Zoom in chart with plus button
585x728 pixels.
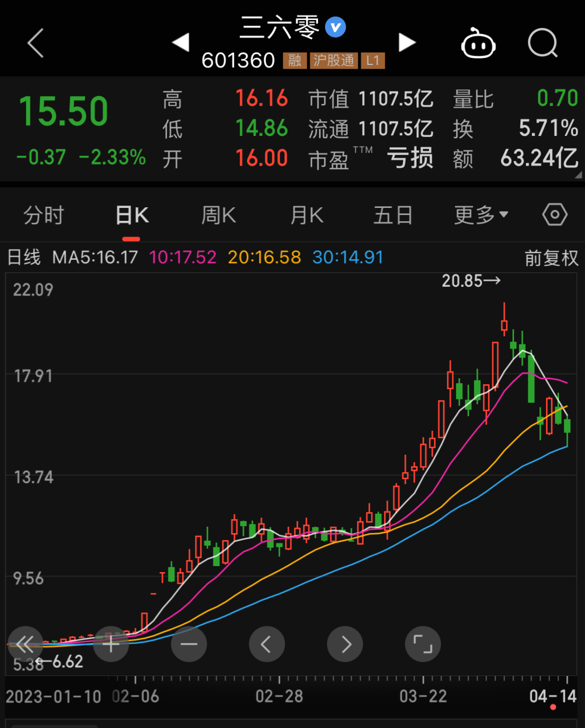(111, 644)
